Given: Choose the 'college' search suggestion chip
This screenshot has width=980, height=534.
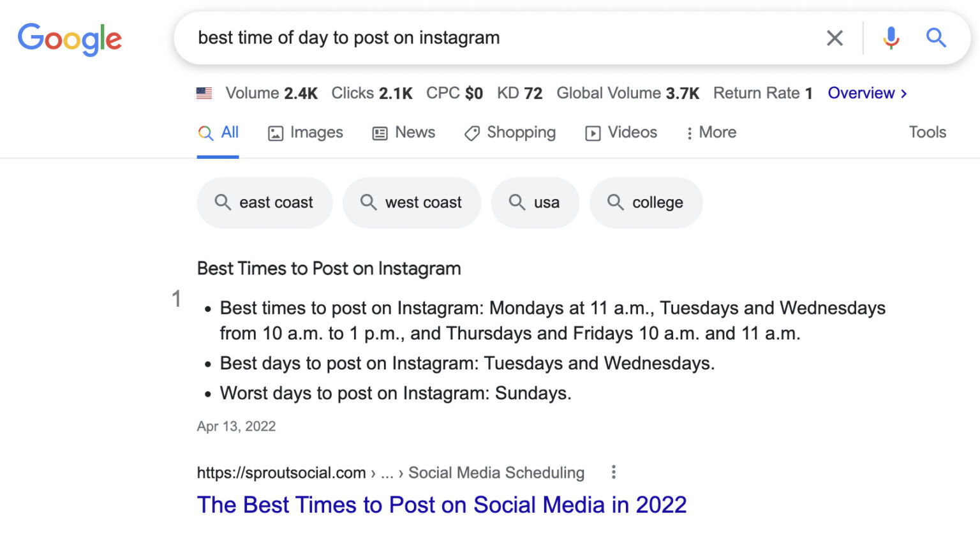Looking at the screenshot, I should (x=646, y=202).
